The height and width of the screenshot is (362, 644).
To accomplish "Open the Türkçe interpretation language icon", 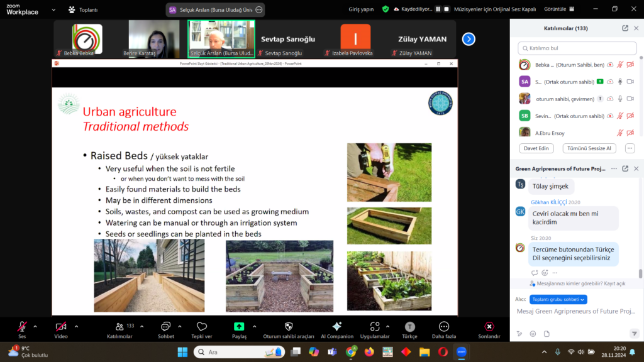I will pyautogui.click(x=409, y=326).
